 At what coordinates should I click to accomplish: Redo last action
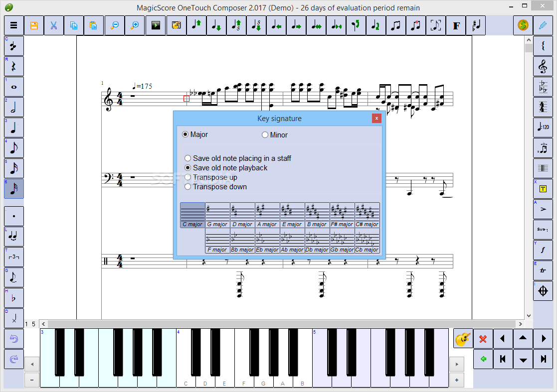click(x=14, y=359)
